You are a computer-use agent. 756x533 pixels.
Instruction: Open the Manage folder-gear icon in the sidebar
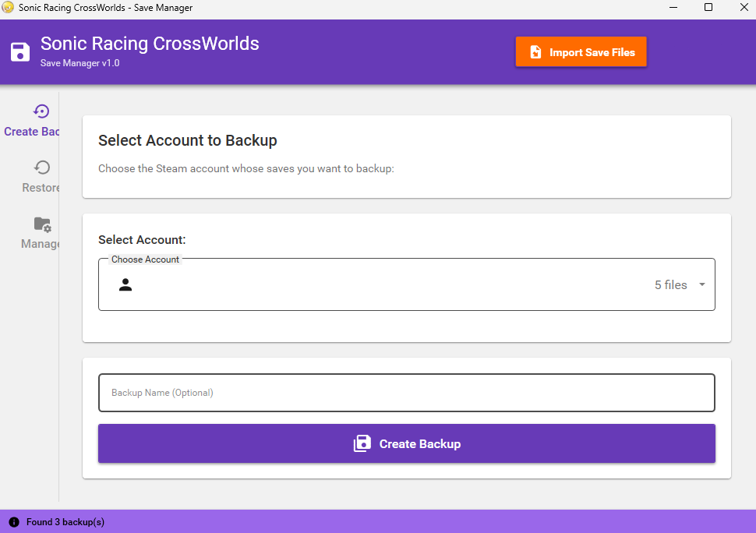(41, 224)
